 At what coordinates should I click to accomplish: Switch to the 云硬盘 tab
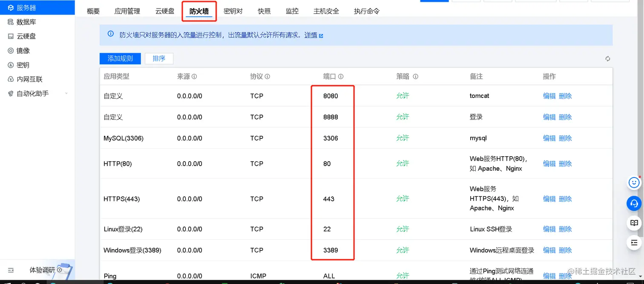(x=165, y=11)
